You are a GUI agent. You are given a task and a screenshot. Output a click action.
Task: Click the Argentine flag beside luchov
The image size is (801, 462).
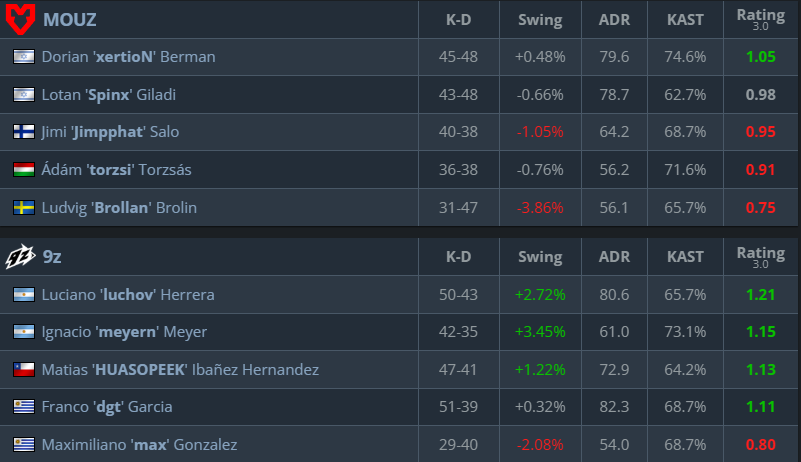23,295
